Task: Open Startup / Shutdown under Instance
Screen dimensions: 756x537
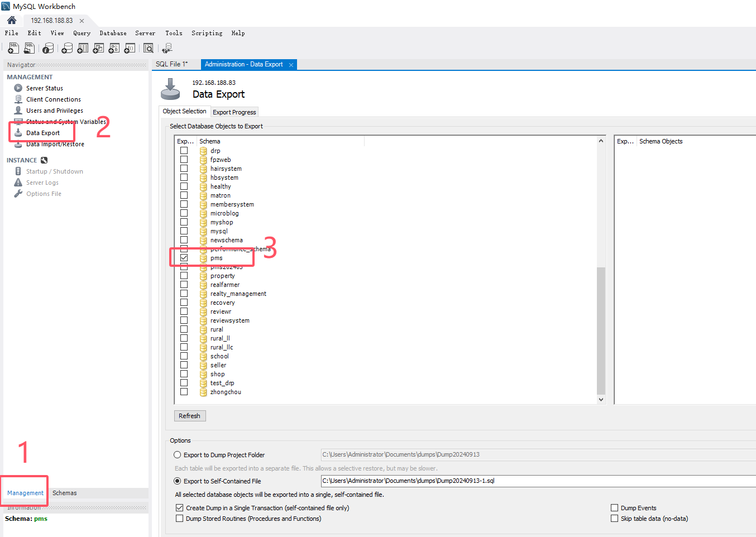Action: (x=55, y=171)
